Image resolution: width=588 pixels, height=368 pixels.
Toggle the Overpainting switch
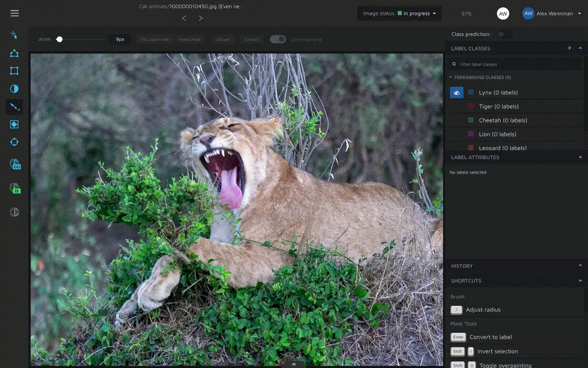[x=278, y=39]
